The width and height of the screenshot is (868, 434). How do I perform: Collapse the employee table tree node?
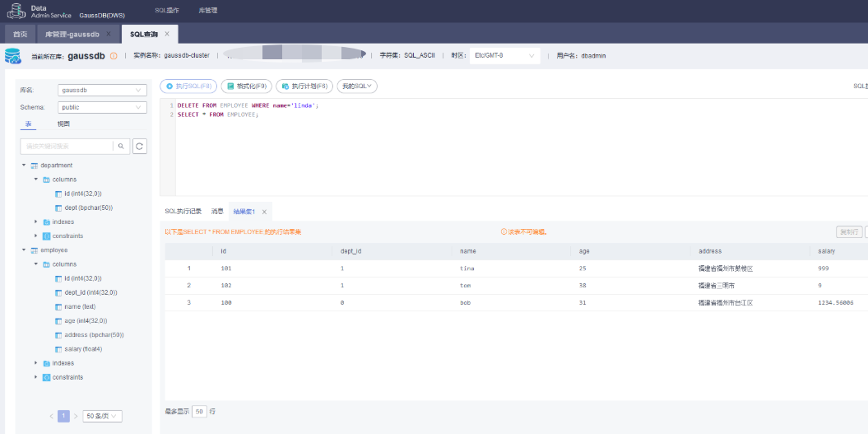(24, 250)
